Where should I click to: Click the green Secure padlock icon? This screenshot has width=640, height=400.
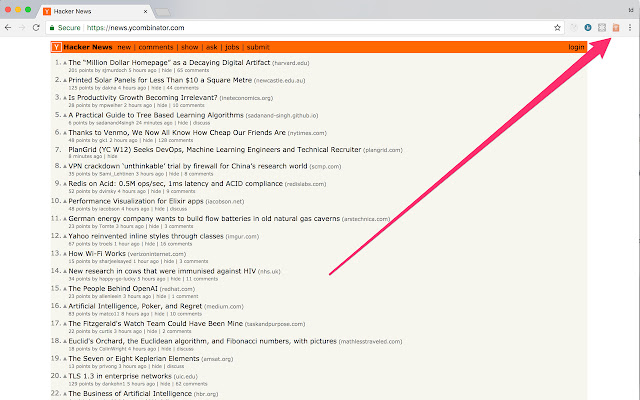(x=52, y=28)
